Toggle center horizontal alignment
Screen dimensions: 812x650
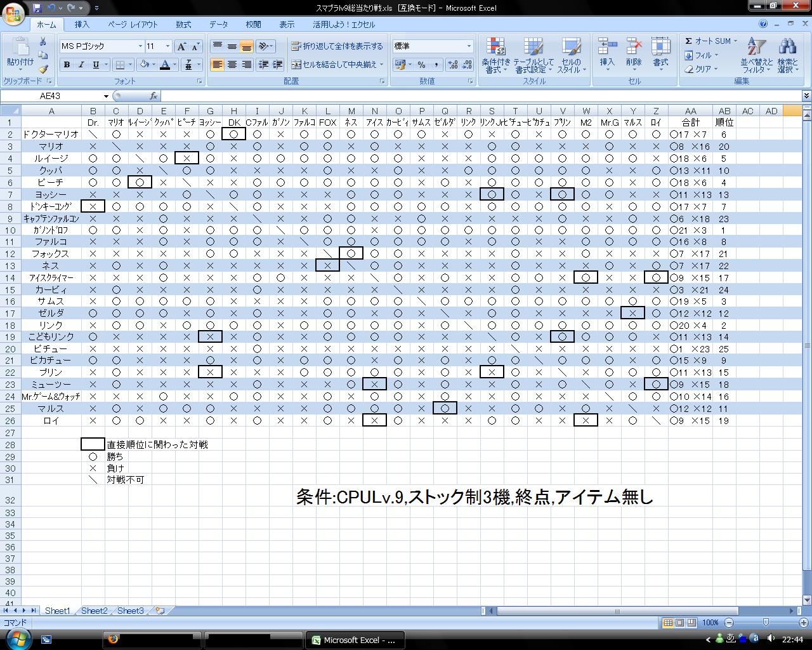pyautogui.click(x=232, y=65)
